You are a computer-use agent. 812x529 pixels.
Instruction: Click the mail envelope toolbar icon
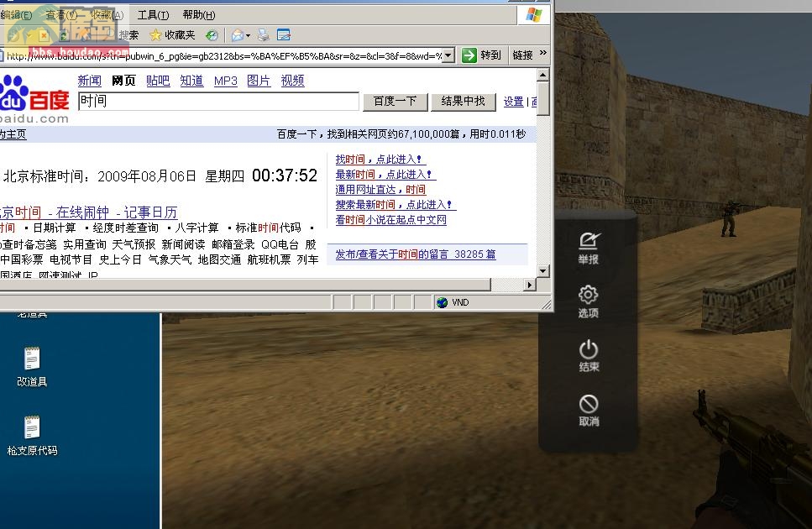238,35
